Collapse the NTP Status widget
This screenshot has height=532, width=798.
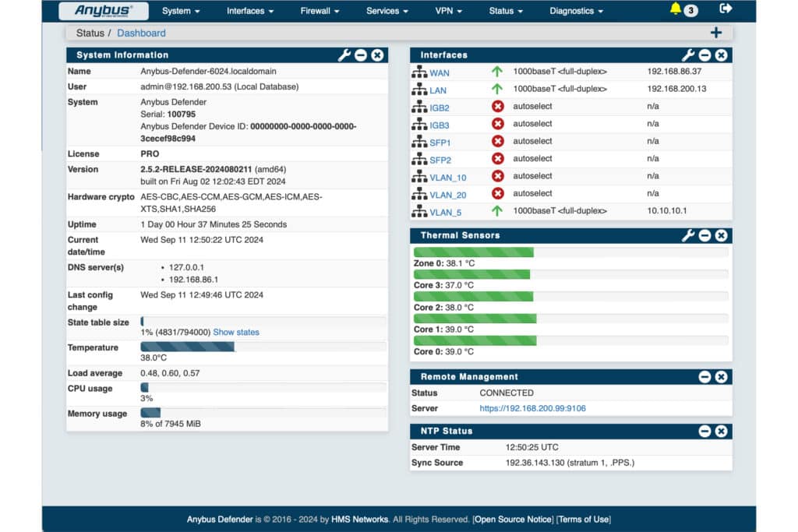click(x=704, y=432)
